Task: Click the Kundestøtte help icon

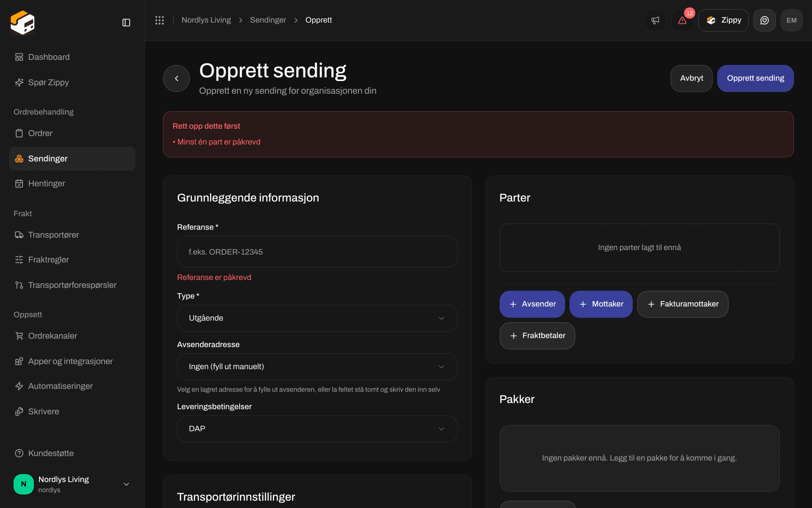Action: pos(19,453)
